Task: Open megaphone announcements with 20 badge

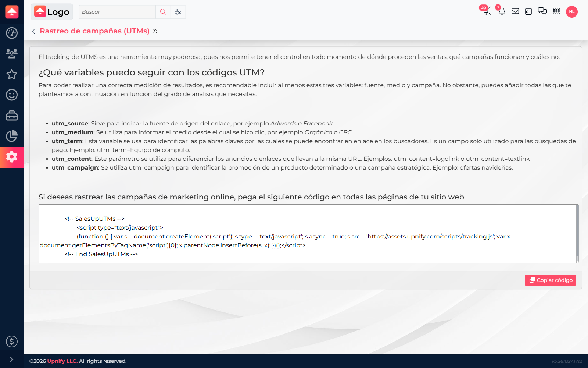Action: (487, 11)
